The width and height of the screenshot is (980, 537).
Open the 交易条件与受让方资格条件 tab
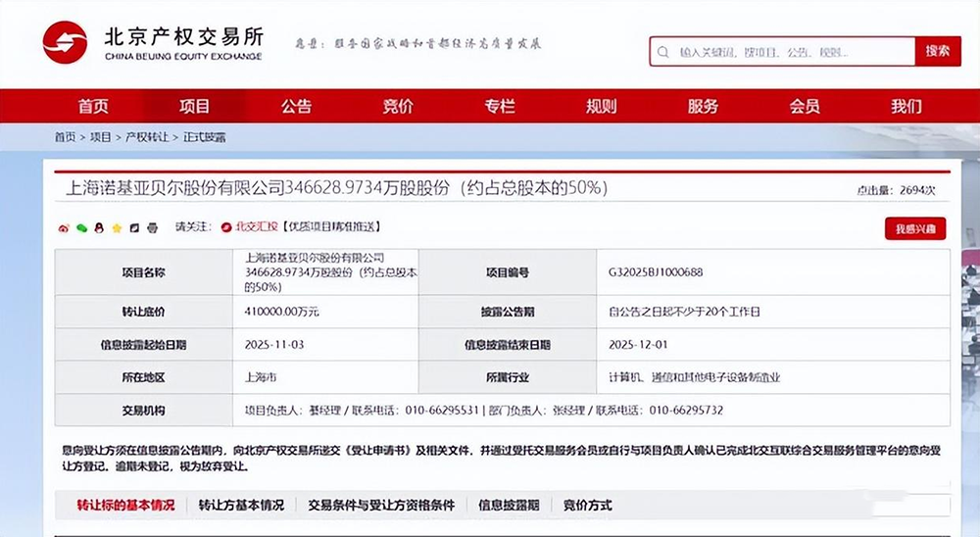(381, 505)
